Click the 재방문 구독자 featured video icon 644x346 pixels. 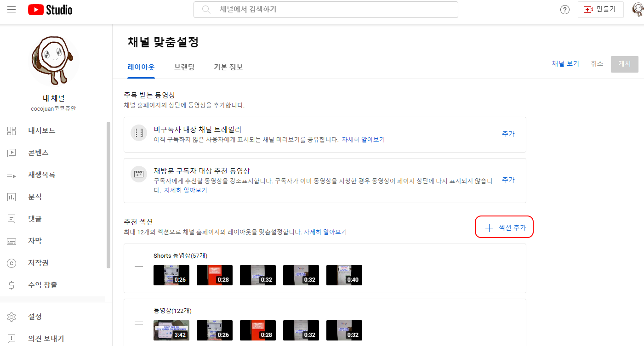point(139,174)
